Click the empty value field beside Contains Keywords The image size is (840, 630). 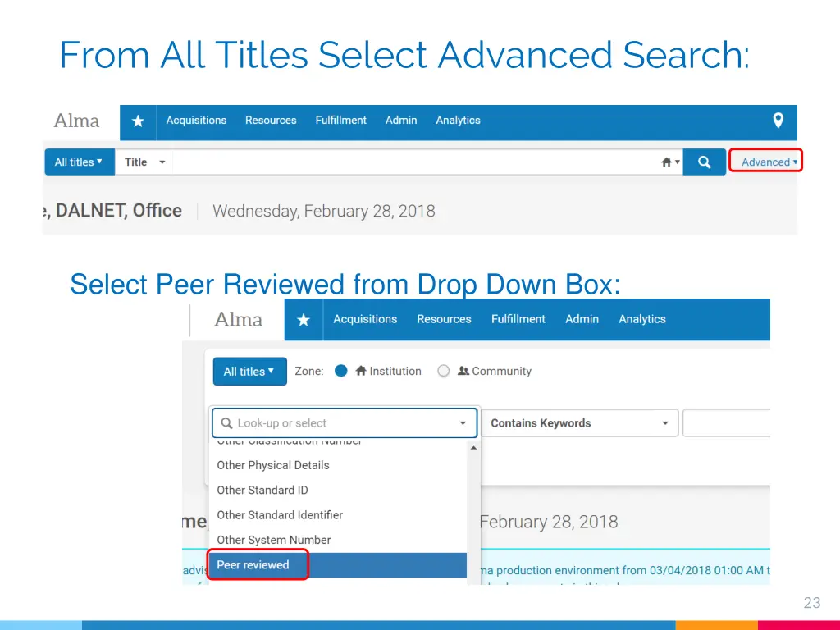coord(727,423)
